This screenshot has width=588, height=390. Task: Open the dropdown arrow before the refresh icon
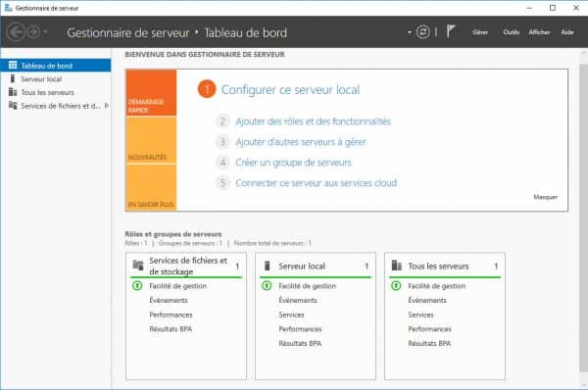click(x=409, y=32)
